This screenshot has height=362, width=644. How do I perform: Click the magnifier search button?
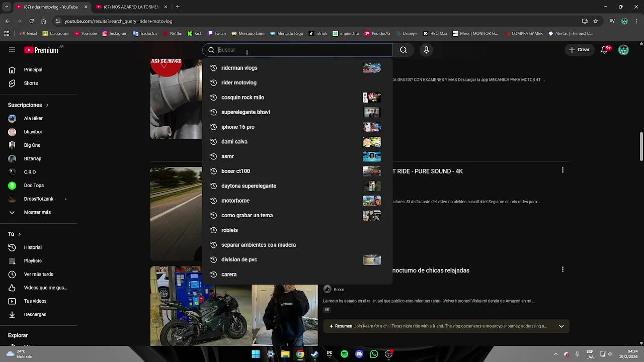click(404, 50)
